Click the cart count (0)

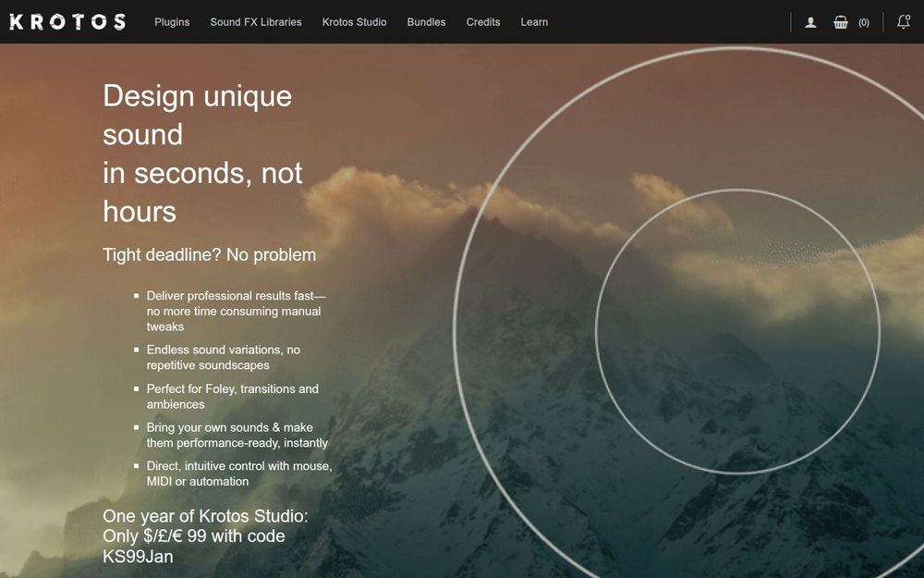(x=863, y=22)
